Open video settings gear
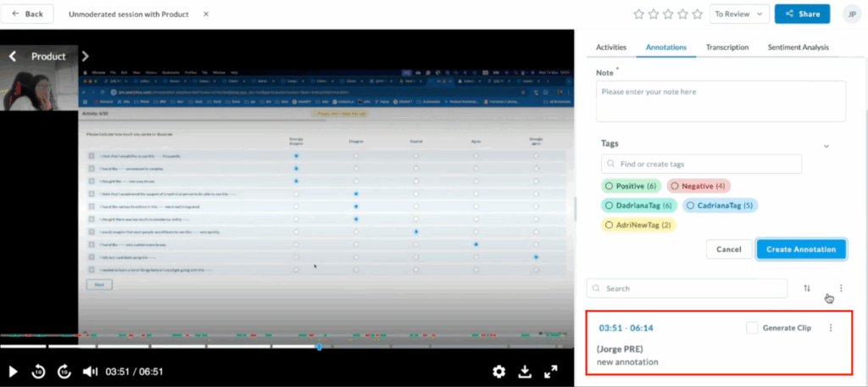Image resolution: width=868 pixels, height=387 pixels. (x=499, y=372)
